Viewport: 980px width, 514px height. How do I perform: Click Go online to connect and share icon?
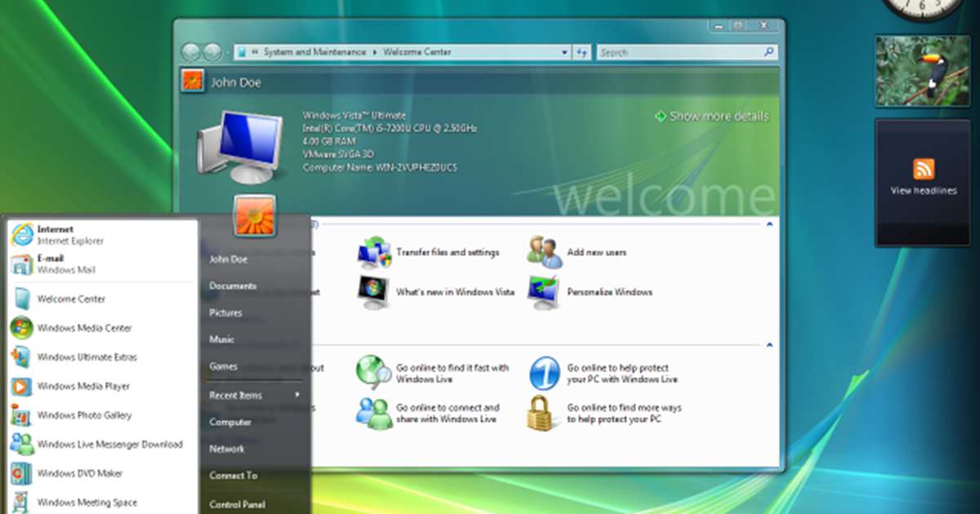coord(374,413)
